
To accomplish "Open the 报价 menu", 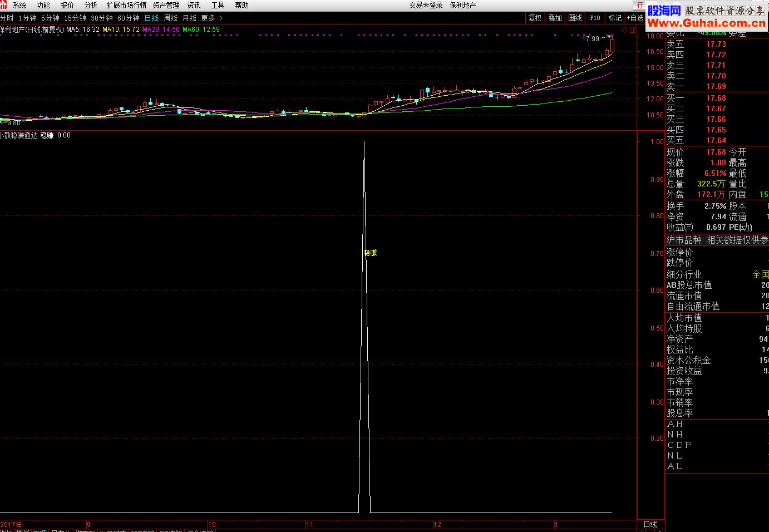I will 67,5.
